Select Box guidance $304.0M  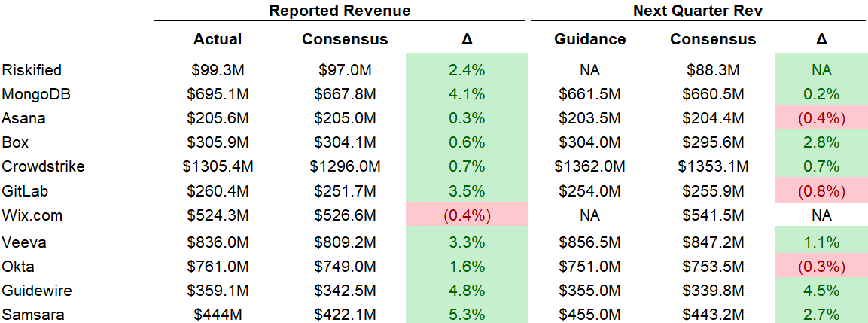pos(590,142)
